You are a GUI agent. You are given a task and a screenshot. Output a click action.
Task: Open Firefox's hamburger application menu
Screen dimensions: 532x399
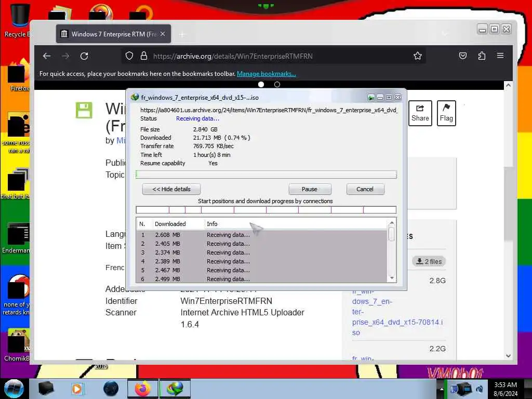coord(500,56)
